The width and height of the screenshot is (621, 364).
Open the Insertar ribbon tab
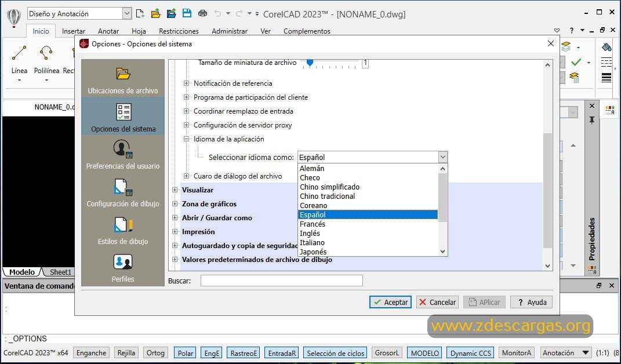click(74, 31)
